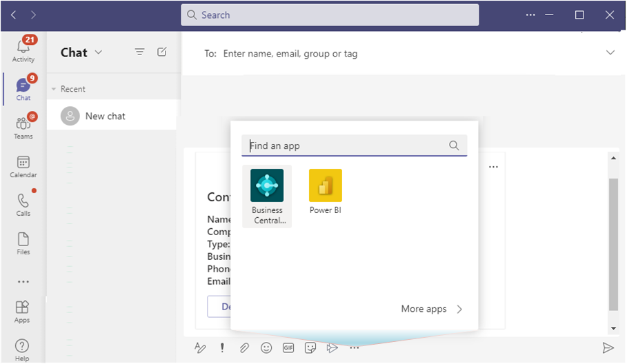The width and height of the screenshot is (627, 364).
Task: Click scrollbar up arrow
Action: (x=613, y=159)
